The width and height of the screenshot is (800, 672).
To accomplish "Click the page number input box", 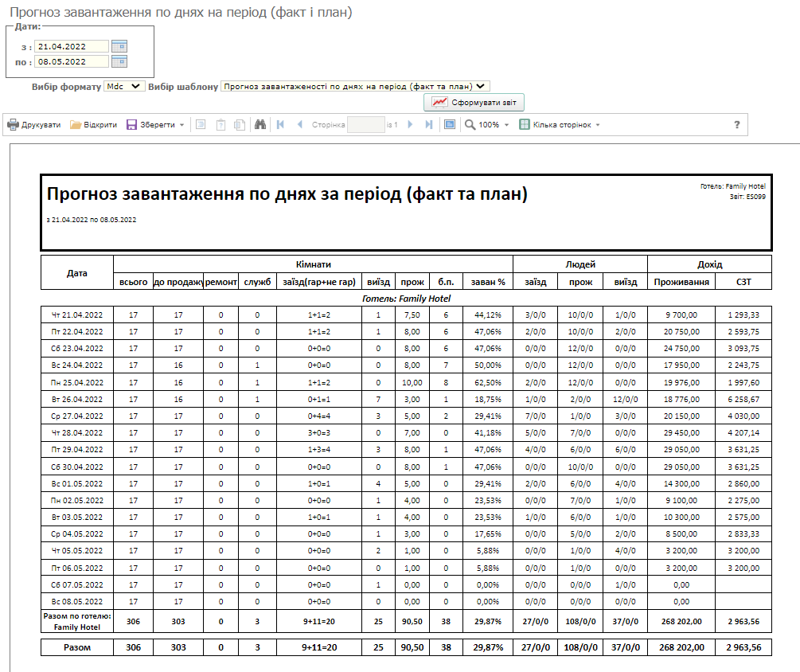I will pyautogui.click(x=366, y=125).
